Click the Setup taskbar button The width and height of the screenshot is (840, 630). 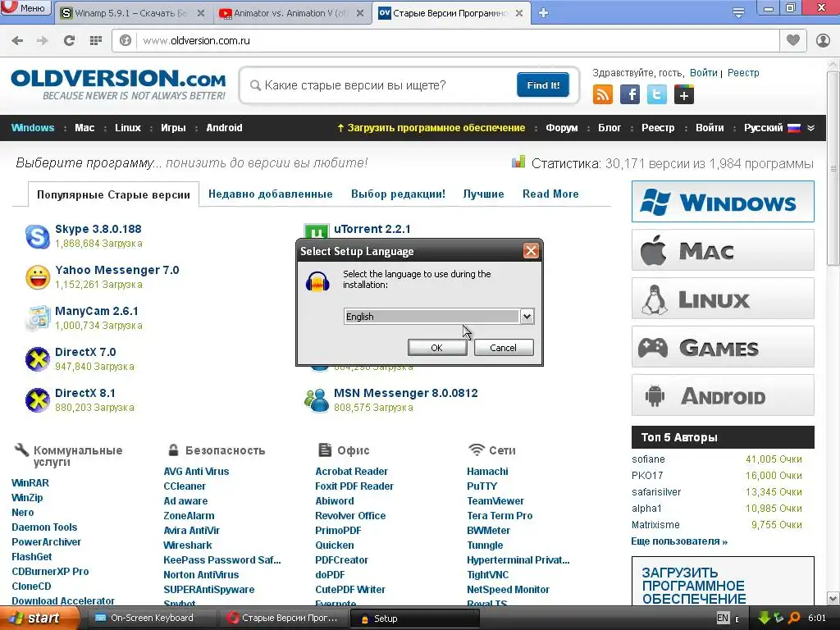tap(414, 619)
